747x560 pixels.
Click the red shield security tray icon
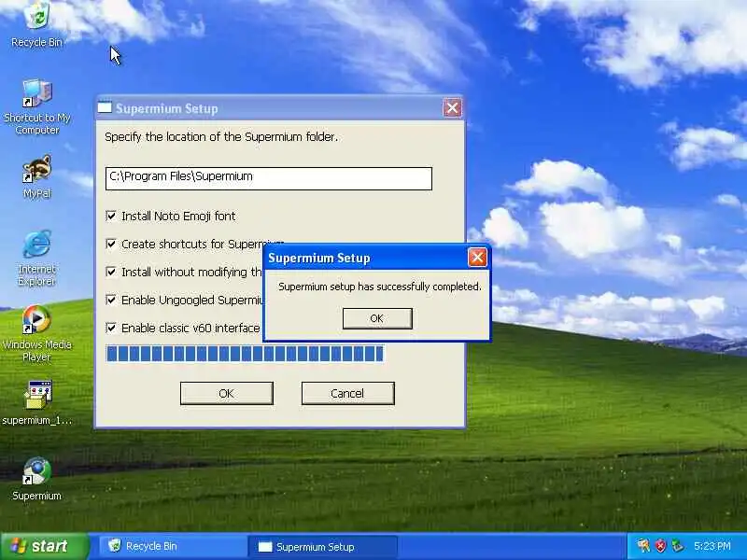pos(660,546)
